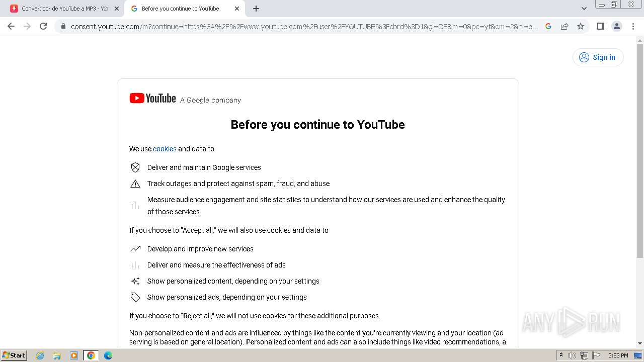Image resolution: width=644 pixels, height=362 pixels.
Task: Open the Google Translate icon in address bar
Action: tap(548, 26)
